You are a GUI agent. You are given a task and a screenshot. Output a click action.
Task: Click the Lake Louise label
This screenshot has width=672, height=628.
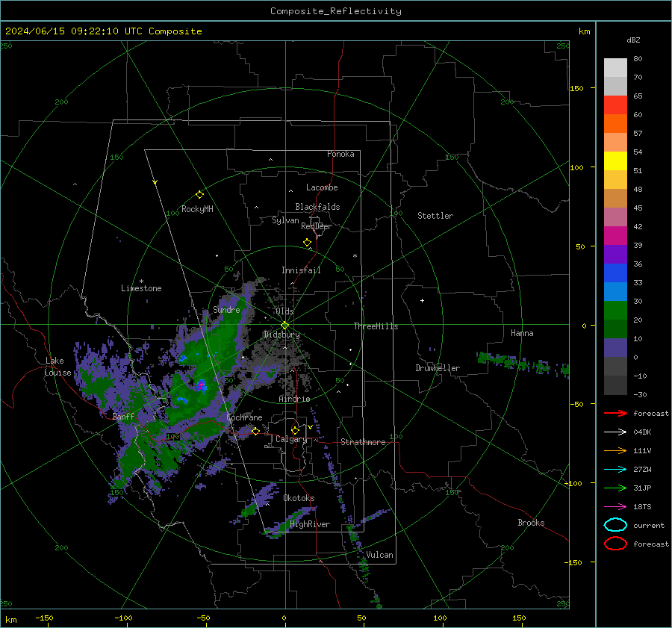coord(57,367)
